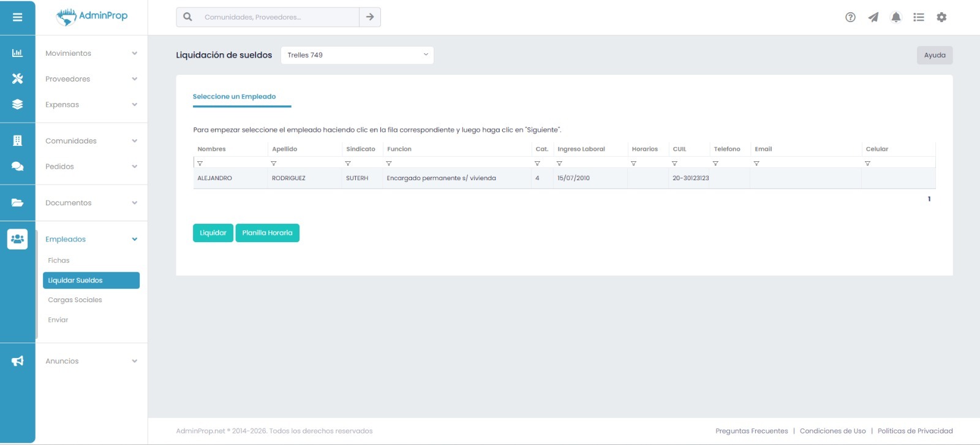Expand the Comunidades menu section
Screen dimensions: 980x445
pyautogui.click(x=91, y=141)
